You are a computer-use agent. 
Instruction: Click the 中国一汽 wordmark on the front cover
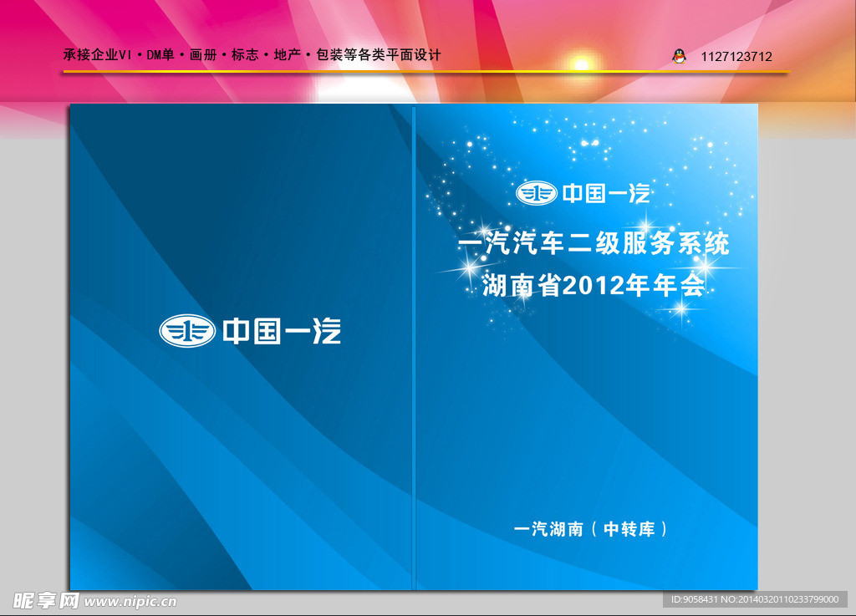pyautogui.click(x=606, y=194)
